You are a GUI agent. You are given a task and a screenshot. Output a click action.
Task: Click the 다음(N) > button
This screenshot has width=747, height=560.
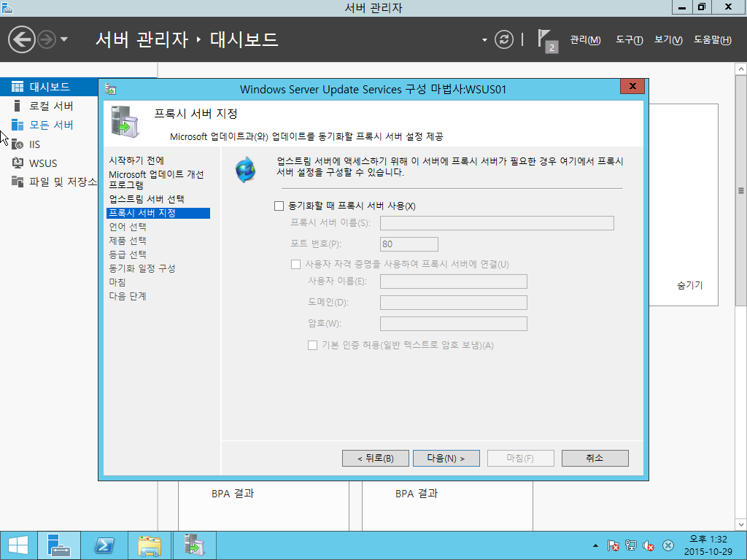pos(446,458)
